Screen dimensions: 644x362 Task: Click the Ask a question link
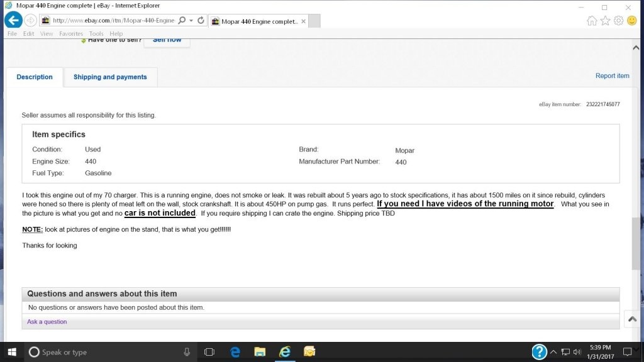point(47,322)
